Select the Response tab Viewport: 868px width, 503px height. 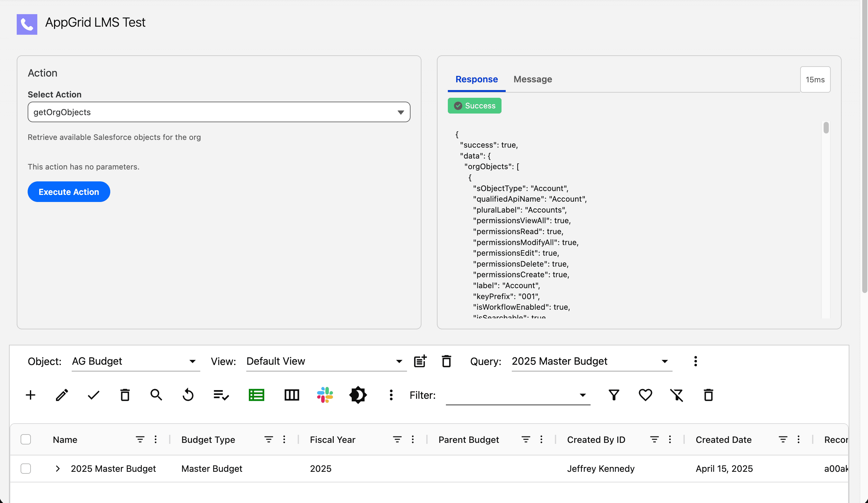[476, 79]
